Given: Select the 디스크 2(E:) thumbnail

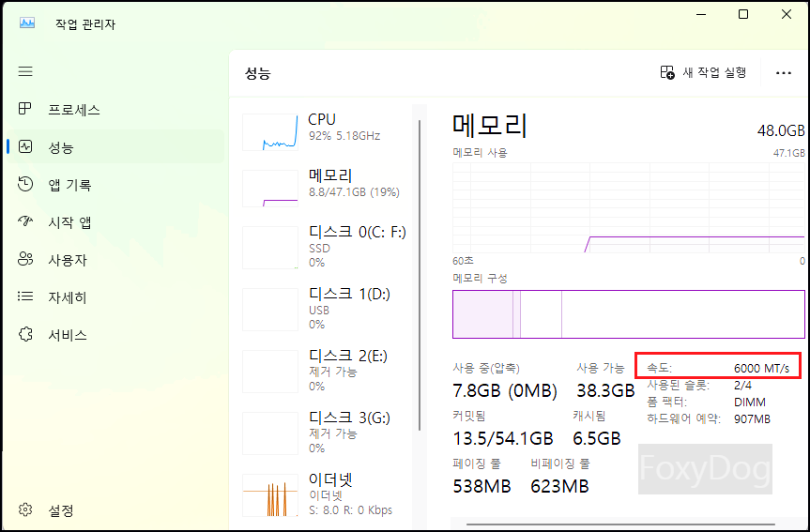Looking at the screenshot, I should click(x=270, y=372).
